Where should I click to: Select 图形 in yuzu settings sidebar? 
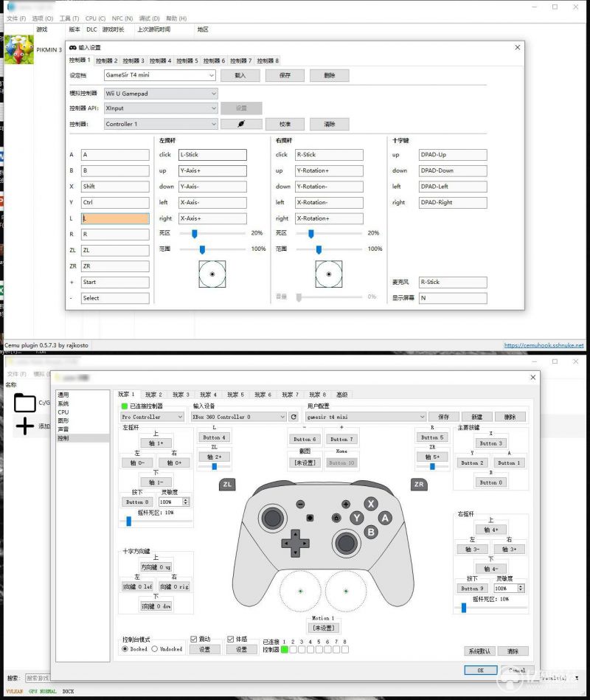(63, 420)
